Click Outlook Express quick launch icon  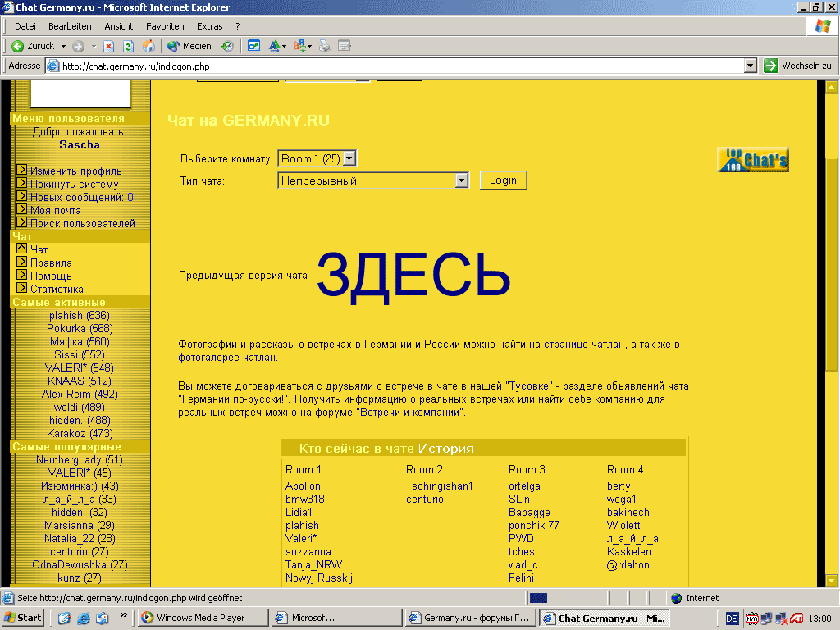pyautogui.click(x=103, y=618)
